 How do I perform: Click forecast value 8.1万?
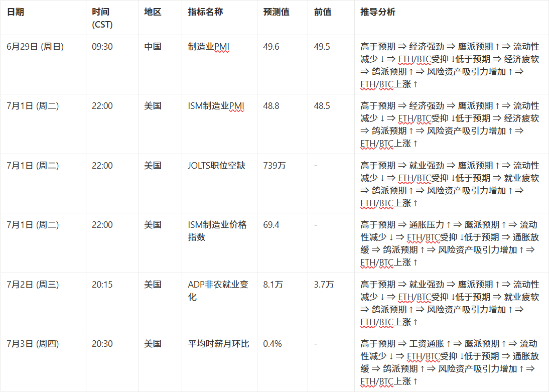pyautogui.click(x=273, y=285)
